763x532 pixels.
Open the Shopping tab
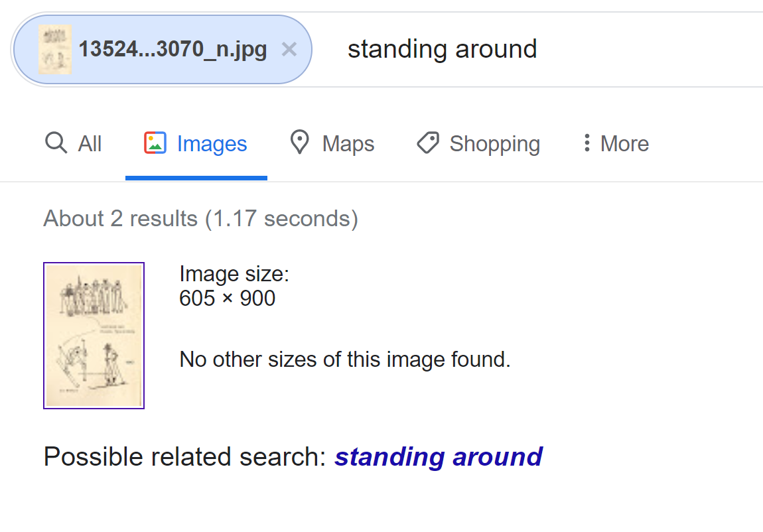[x=478, y=143]
